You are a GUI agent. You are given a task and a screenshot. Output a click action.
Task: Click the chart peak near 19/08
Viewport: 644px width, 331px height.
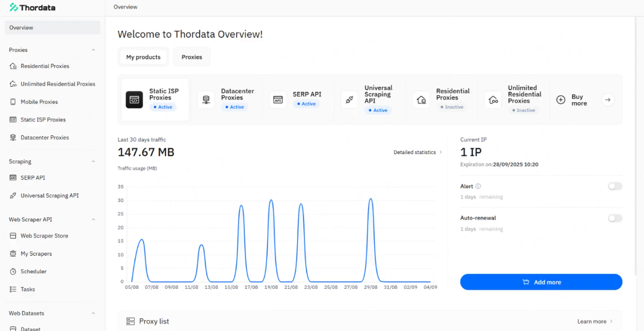271,200
